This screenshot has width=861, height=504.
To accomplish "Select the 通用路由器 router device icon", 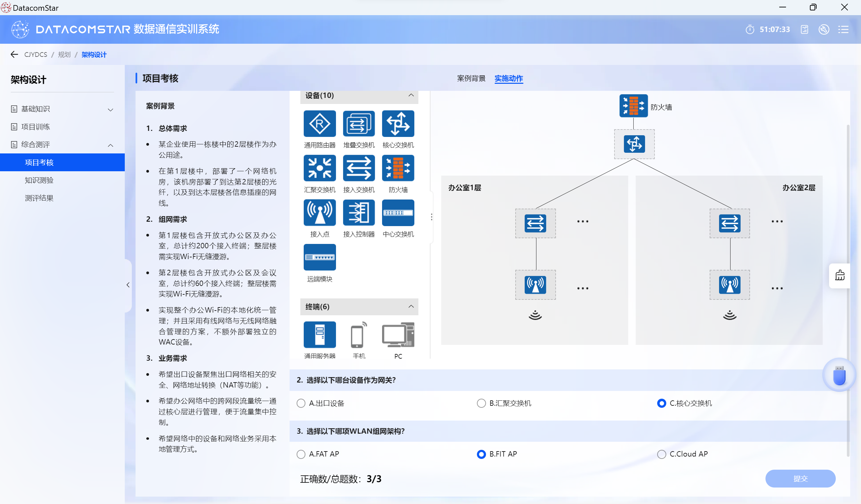I will (320, 124).
